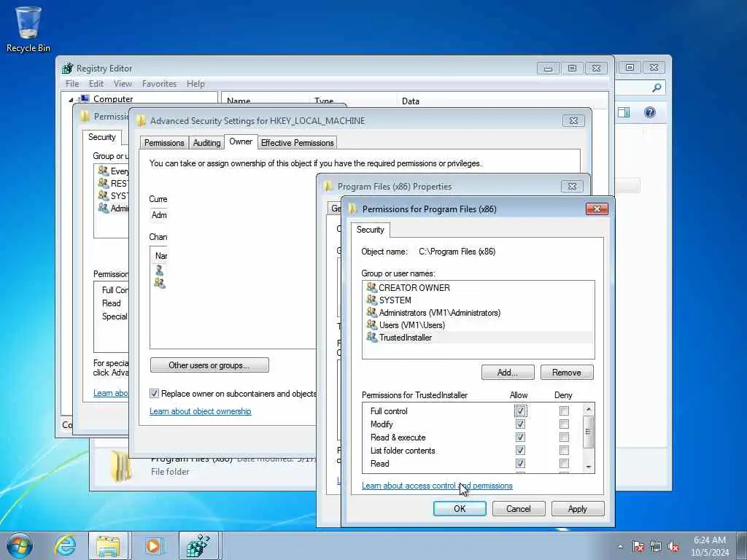Toggle Allow checkbox for Modify
The width and height of the screenshot is (747, 560).
pos(520,424)
